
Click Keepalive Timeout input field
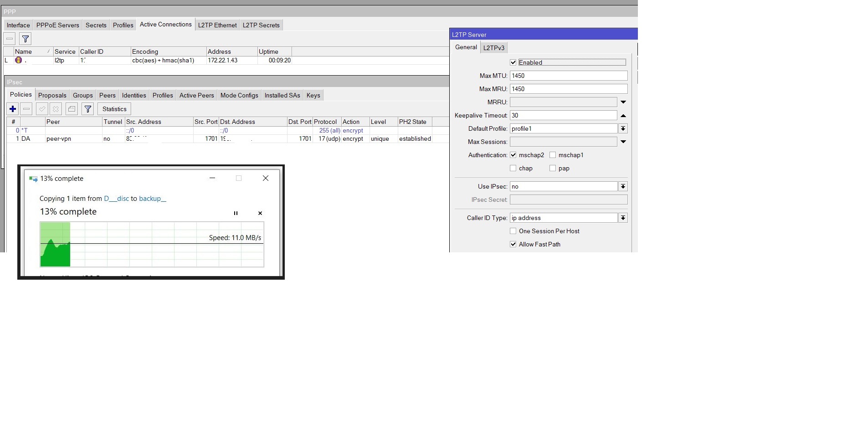564,115
